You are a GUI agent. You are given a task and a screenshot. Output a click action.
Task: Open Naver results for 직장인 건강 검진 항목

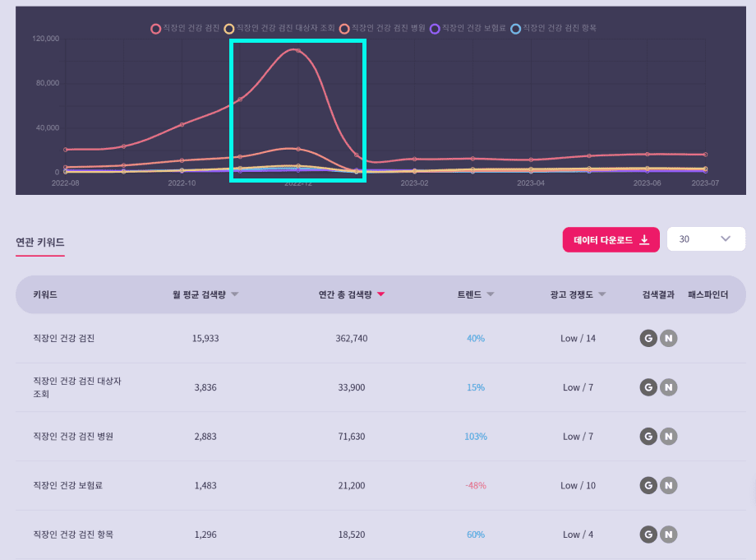coord(668,535)
